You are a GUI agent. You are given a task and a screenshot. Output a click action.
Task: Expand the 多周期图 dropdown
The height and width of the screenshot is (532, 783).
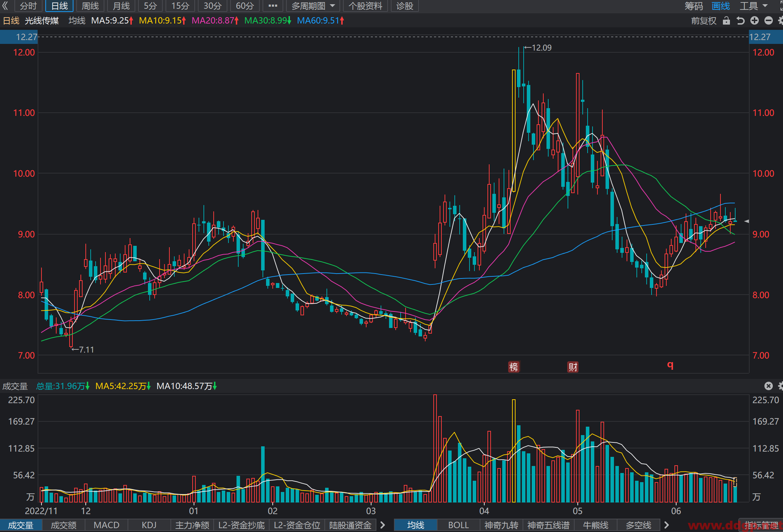(313, 6)
